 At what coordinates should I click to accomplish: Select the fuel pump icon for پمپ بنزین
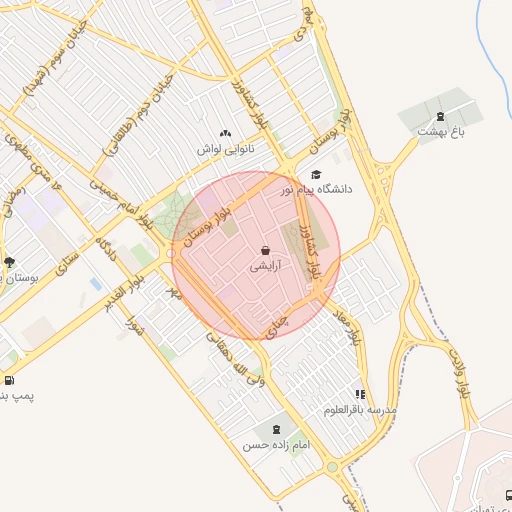(9, 380)
